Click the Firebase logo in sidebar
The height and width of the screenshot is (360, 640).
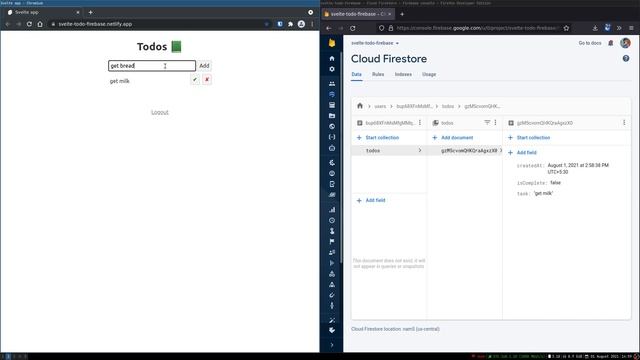[x=332, y=43]
